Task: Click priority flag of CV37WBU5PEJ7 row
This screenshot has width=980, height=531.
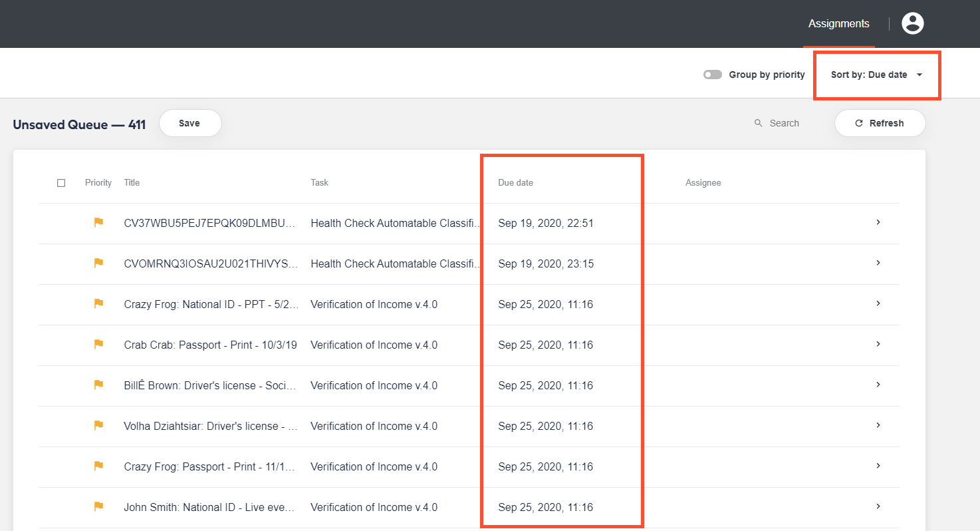Action: click(x=98, y=223)
